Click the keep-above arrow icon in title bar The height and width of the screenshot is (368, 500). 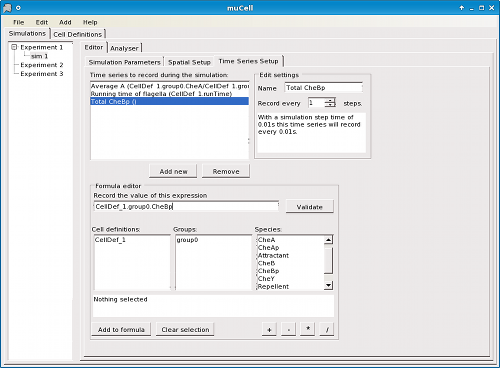462,8
